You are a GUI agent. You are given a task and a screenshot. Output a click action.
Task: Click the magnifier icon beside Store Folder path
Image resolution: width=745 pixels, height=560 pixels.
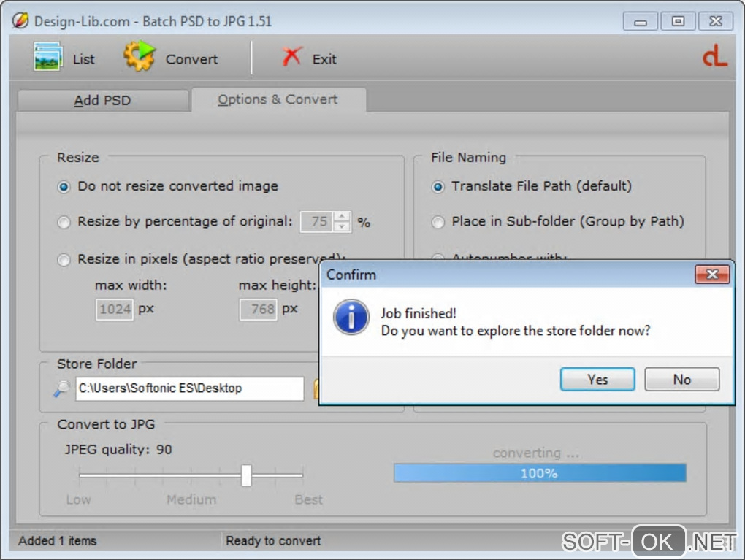(x=62, y=388)
